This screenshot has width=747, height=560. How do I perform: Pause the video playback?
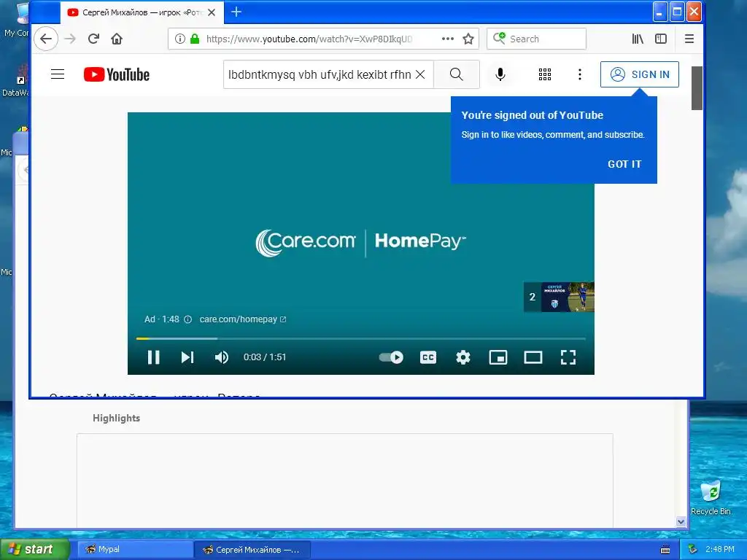coord(153,357)
